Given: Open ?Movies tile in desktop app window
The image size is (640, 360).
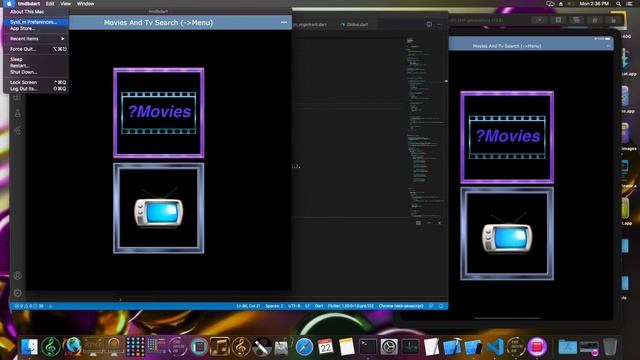Looking at the screenshot, I should click(x=159, y=113).
